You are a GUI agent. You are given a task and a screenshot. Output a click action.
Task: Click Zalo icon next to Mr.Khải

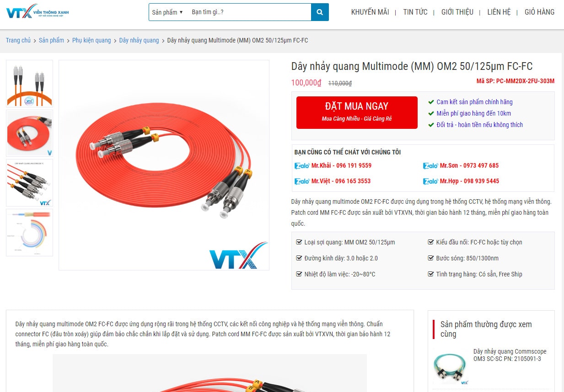click(x=302, y=166)
